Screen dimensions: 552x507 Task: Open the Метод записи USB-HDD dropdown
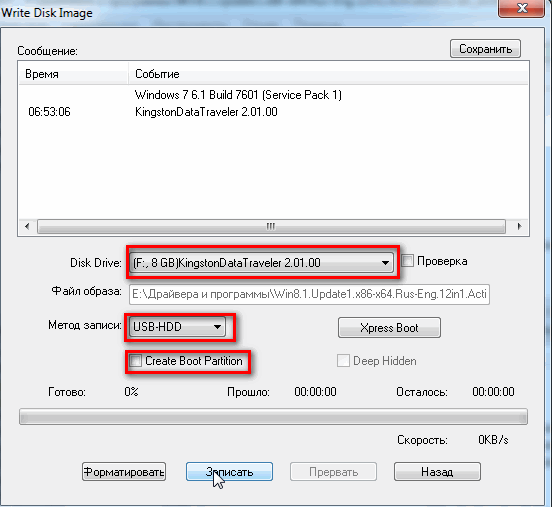coord(177,327)
